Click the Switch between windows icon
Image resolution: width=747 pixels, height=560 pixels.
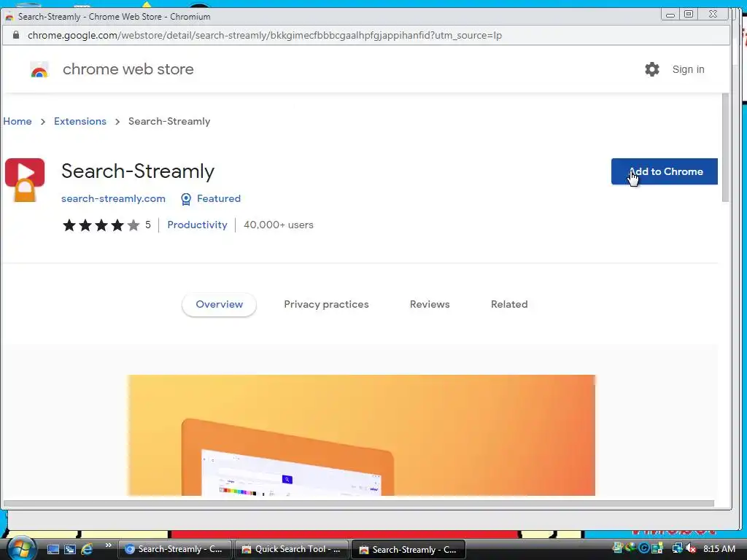pyautogui.click(x=70, y=550)
